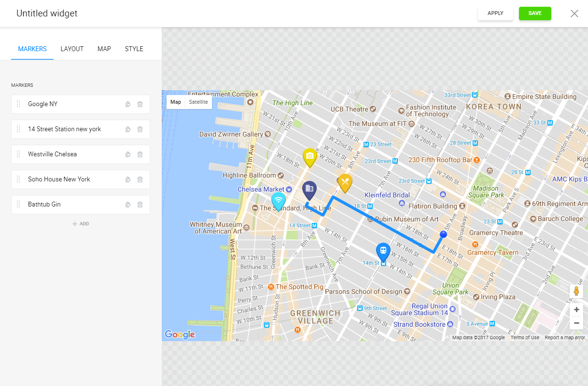Click the Untitled widget title
The height and width of the screenshot is (386, 588).
[x=47, y=14]
